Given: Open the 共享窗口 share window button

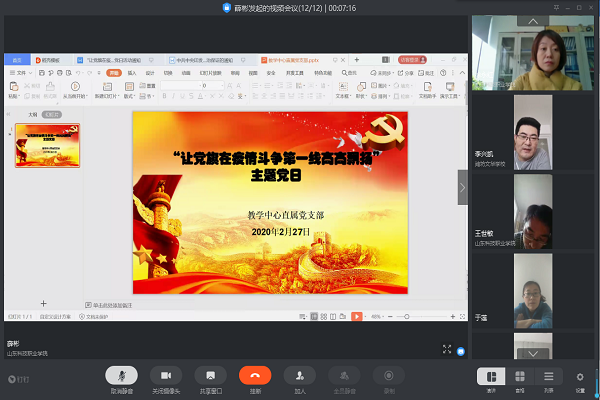Looking at the screenshot, I should tap(210, 376).
